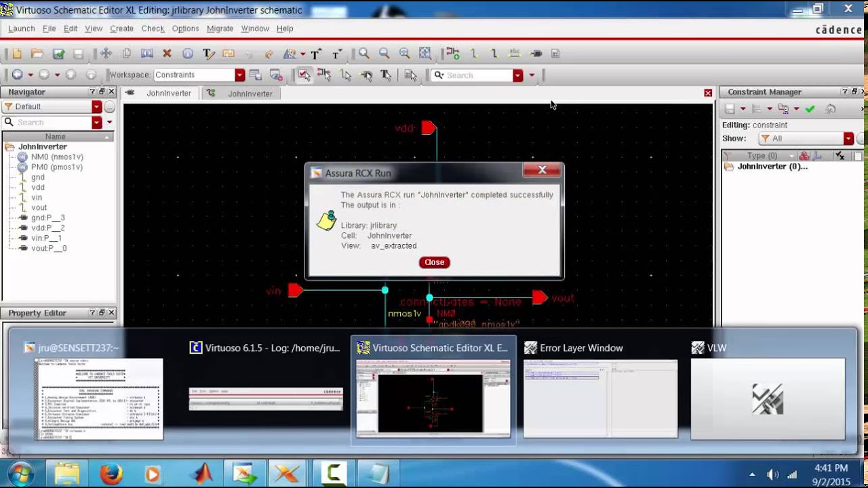Open the Constraint Manager first icon dropdown
The width and height of the screenshot is (868, 488).
point(743,108)
